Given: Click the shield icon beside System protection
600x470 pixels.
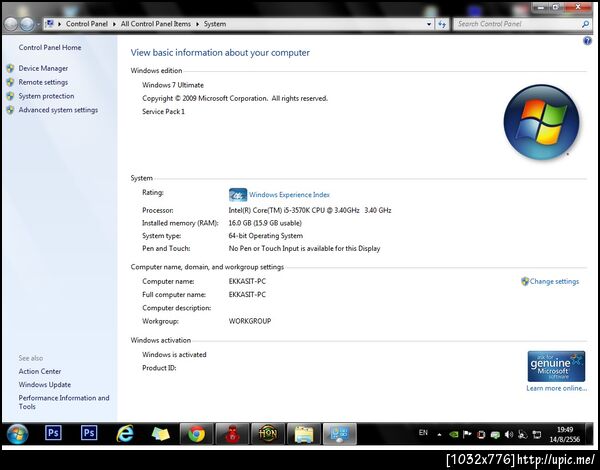Looking at the screenshot, I should pyautogui.click(x=10, y=96).
